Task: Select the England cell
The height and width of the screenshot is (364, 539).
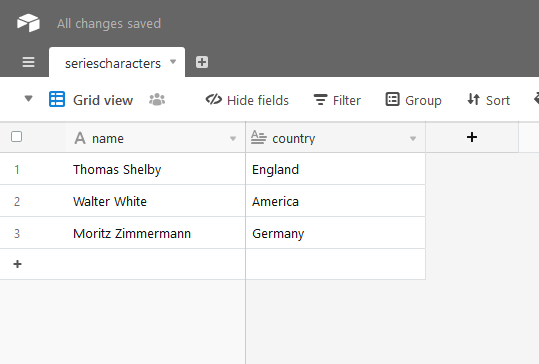Action: [336, 169]
